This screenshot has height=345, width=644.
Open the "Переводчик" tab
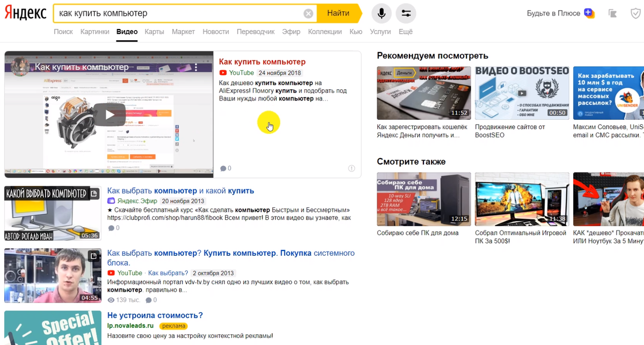coord(256,32)
